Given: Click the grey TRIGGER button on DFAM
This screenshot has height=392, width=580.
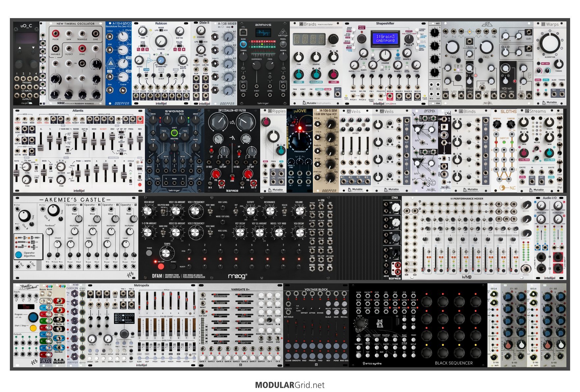Looking at the screenshot, I should [149, 253].
